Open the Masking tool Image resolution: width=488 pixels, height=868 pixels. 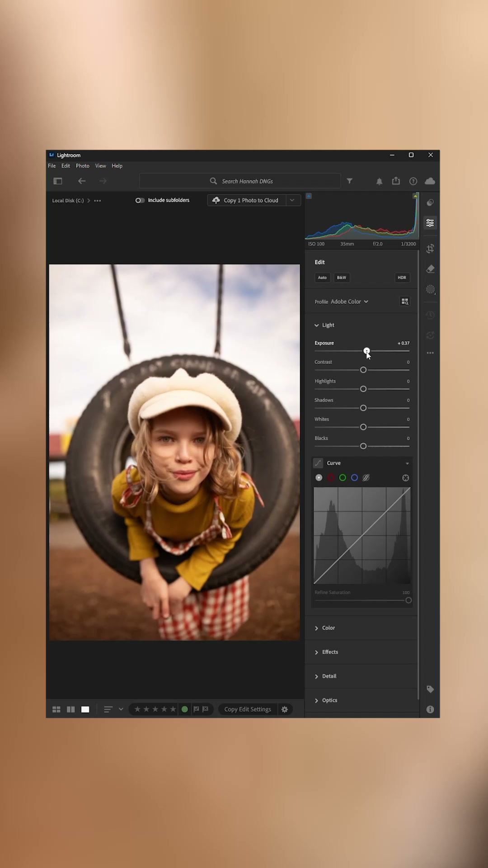coord(430,289)
